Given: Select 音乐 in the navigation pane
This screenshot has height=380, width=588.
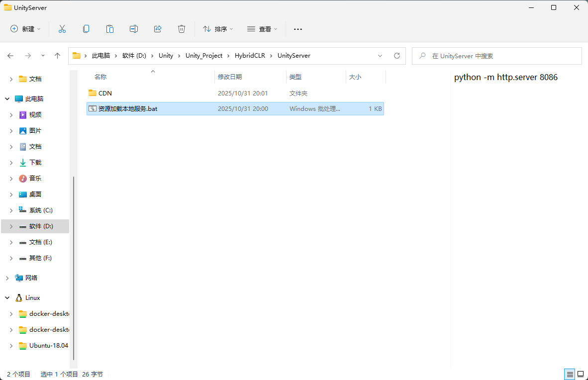Looking at the screenshot, I should (x=35, y=178).
